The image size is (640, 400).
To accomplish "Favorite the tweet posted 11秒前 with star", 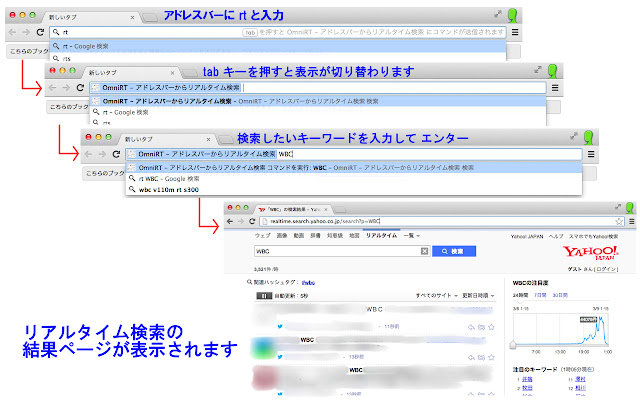I will pyautogui.click(x=491, y=327).
